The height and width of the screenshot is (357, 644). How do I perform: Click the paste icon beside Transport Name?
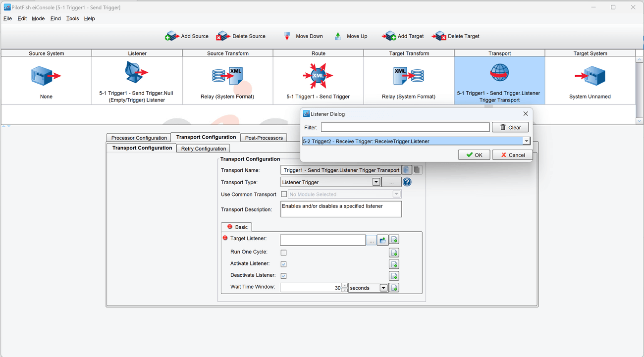417,170
